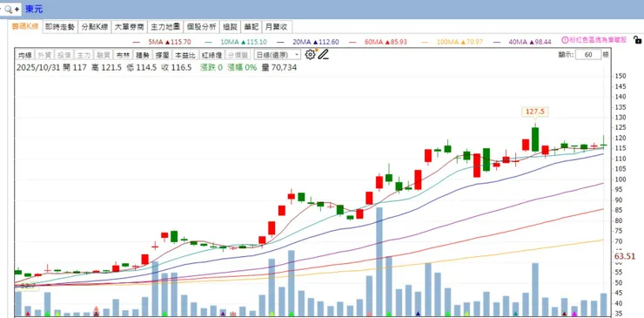Screen dimensions: 644x318
Task: Toggle the 分價圖 price distribution button
Action: (238, 55)
